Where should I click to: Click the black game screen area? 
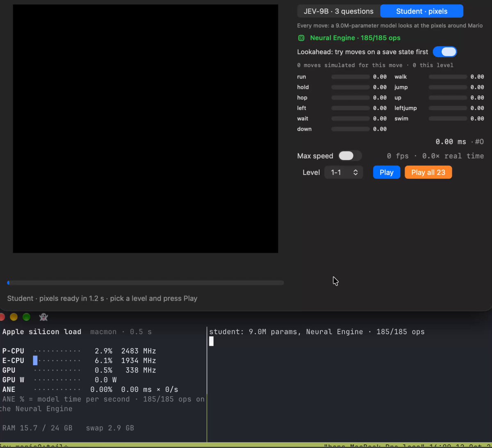(x=146, y=129)
